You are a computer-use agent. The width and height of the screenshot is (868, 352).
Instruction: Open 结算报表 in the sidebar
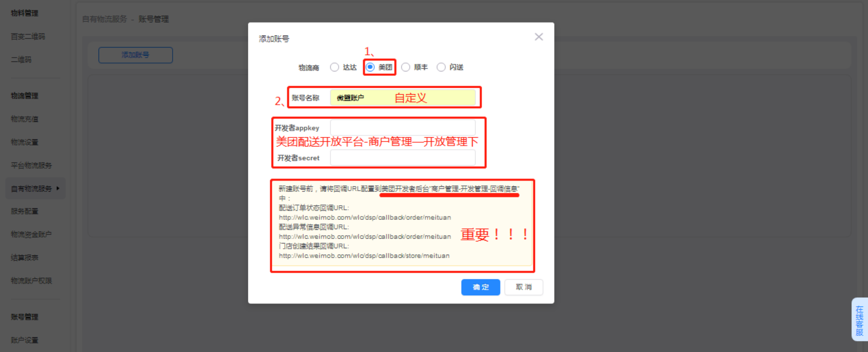point(24,257)
